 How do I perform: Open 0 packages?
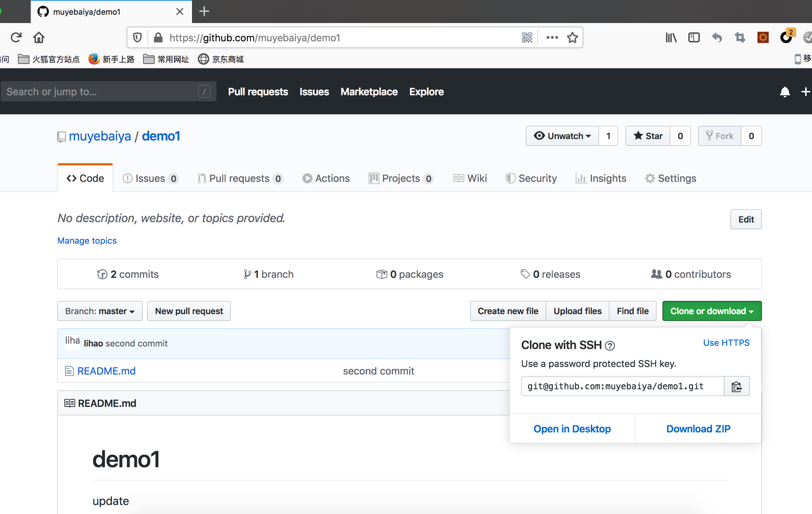[x=410, y=274]
